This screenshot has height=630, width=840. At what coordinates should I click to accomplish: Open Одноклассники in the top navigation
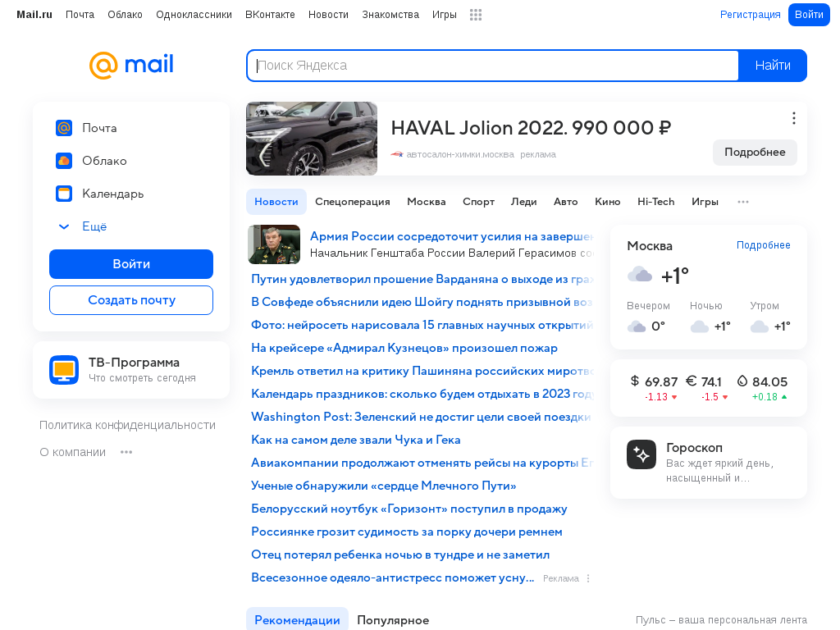click(x=194, y=15)
